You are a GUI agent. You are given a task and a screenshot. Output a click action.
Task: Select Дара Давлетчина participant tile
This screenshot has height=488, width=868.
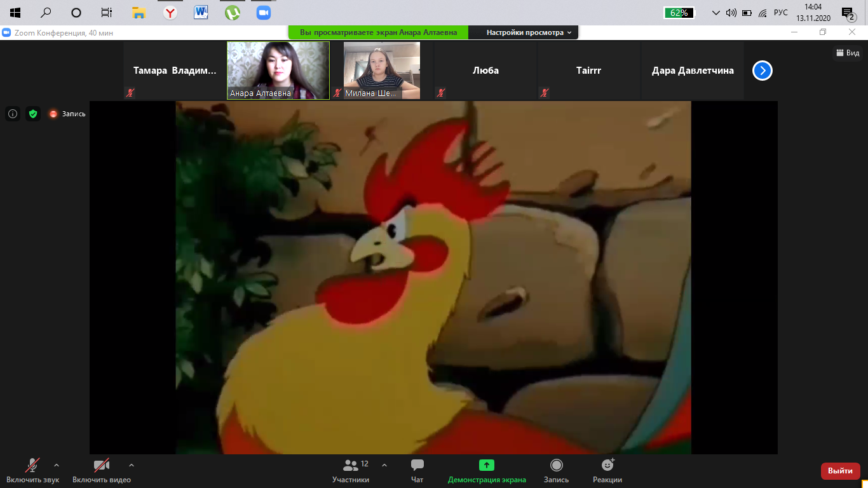click(693, 71)
